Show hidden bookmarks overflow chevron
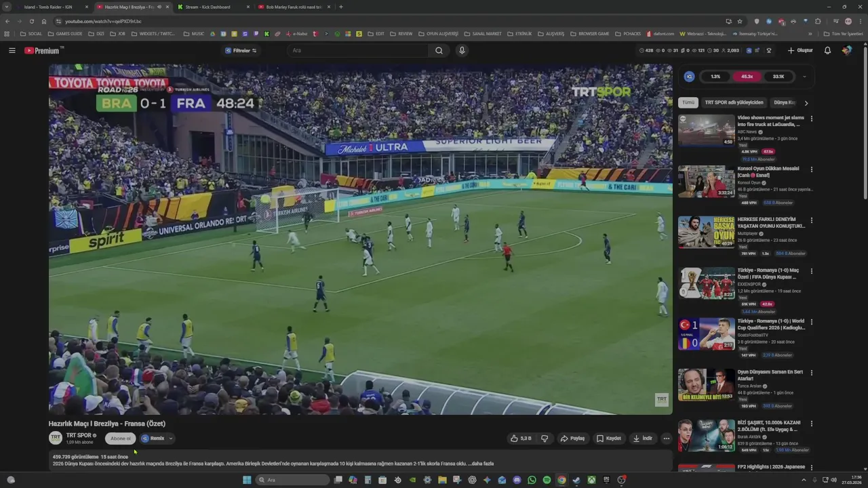This screenshot has width=868, height=488. (x=810, y=33)
